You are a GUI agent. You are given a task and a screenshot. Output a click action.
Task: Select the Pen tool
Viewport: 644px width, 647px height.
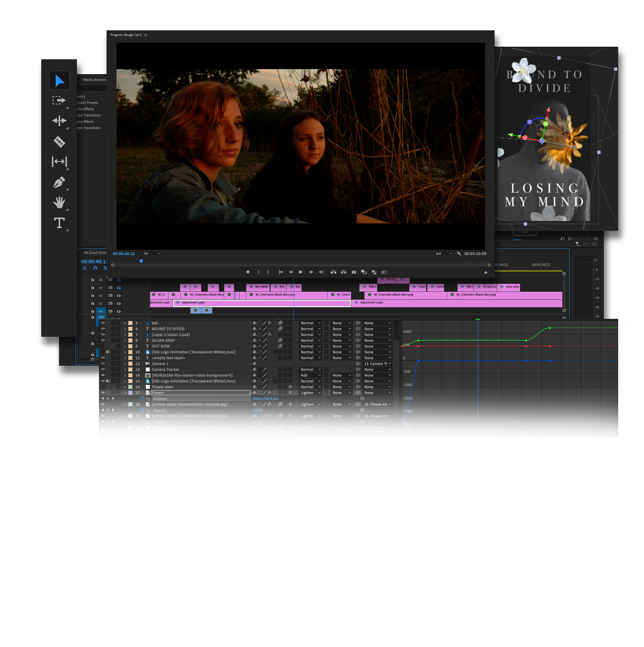pyautogui.click(x=59, y=183)
